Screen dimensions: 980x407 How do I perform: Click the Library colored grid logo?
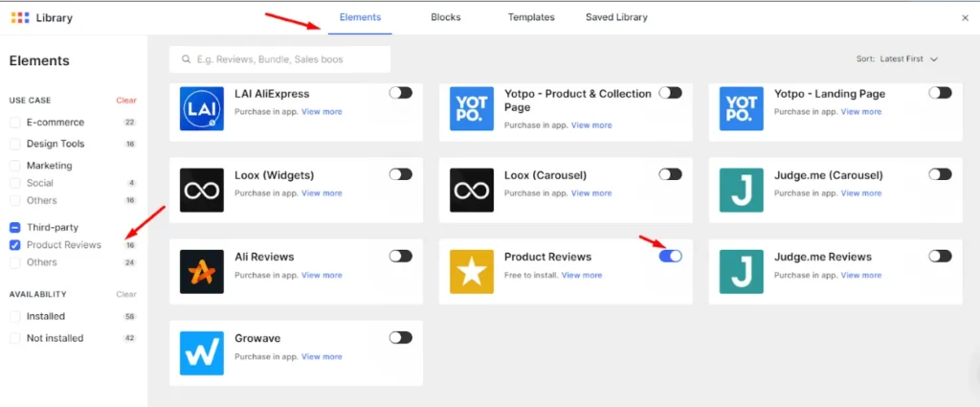pyautogui.click(x=20, y=17)
